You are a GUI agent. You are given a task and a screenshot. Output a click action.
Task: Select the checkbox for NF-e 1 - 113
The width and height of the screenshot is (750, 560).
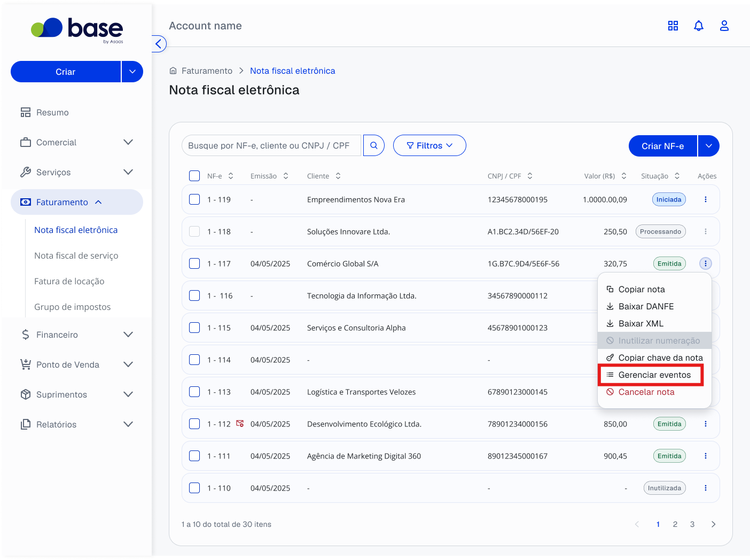(x=194, y=392)
